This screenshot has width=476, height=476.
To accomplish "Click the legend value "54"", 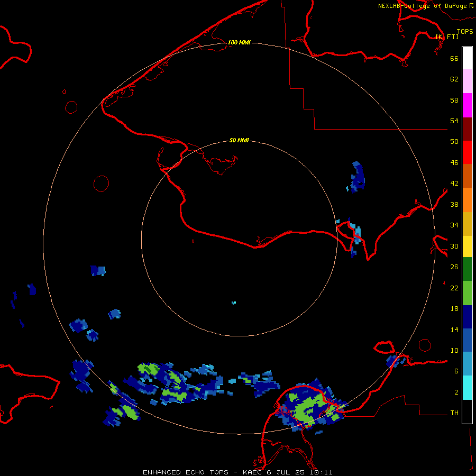I will pyautogui.click(x=454, y=121).
